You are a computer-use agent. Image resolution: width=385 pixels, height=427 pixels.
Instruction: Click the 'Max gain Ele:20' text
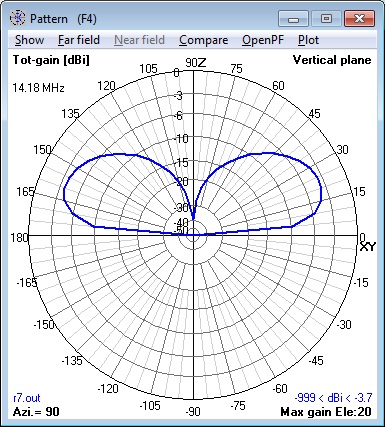point(326,412)
